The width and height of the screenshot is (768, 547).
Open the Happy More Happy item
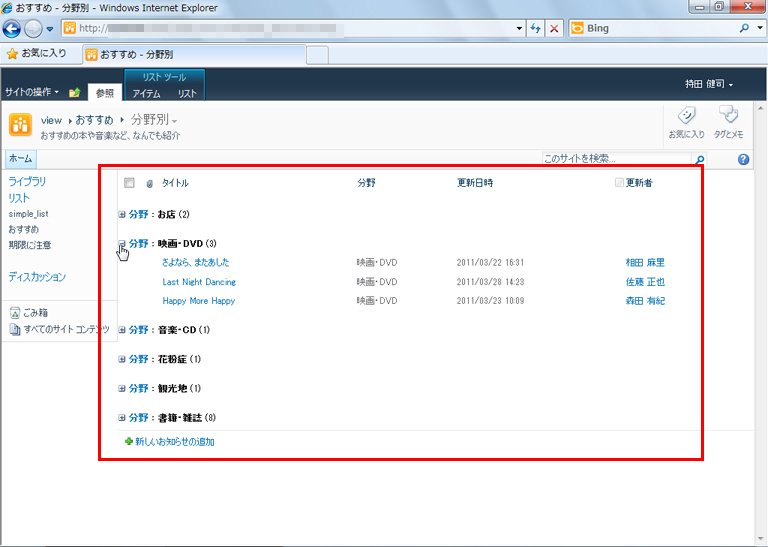click(198, 301)
